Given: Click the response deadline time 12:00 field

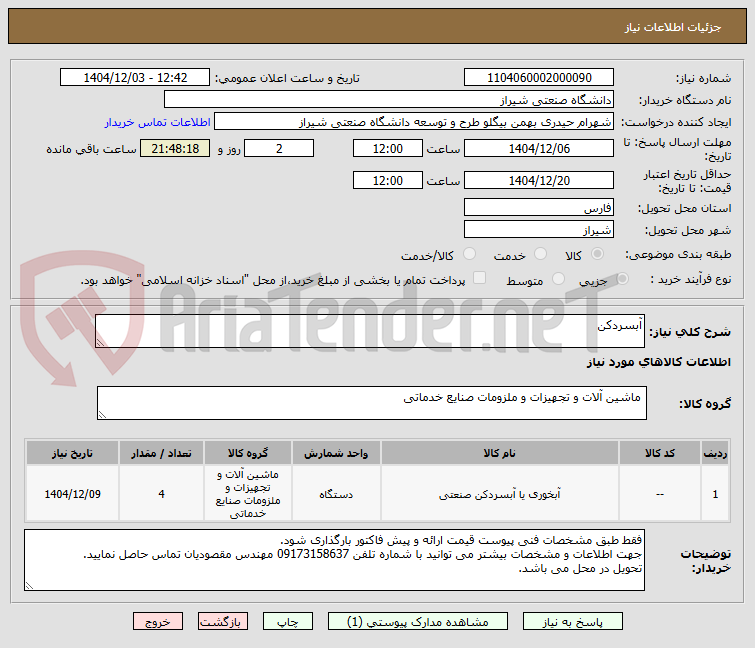Looking at the screenshot, I should (x=388, y=148).
